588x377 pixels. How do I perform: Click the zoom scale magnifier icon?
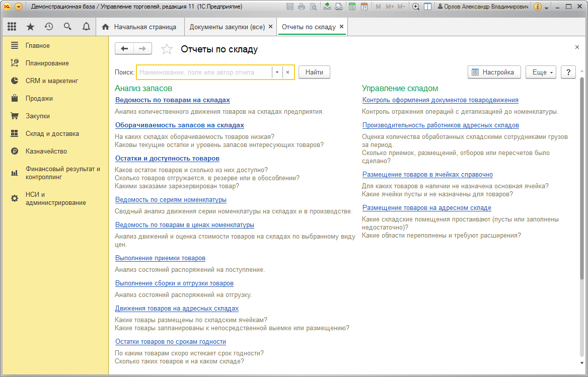point(416,7)
